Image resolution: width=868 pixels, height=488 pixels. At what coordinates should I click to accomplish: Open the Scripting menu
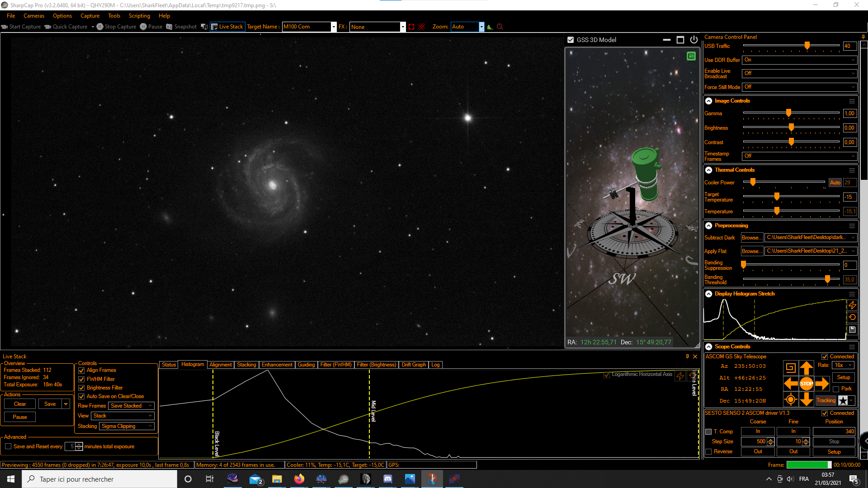(x=139, y=16)
